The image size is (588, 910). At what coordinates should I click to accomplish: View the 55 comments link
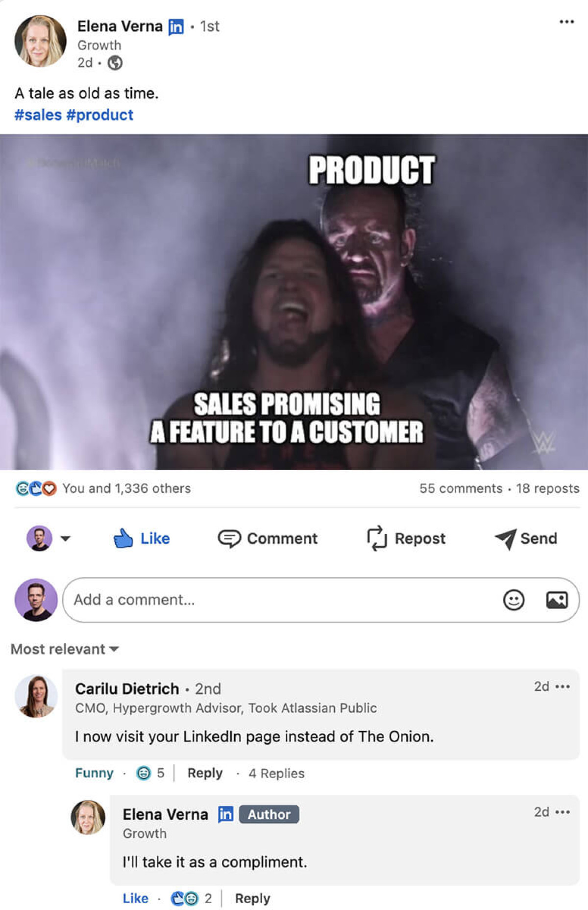click(x=461, y=488)
